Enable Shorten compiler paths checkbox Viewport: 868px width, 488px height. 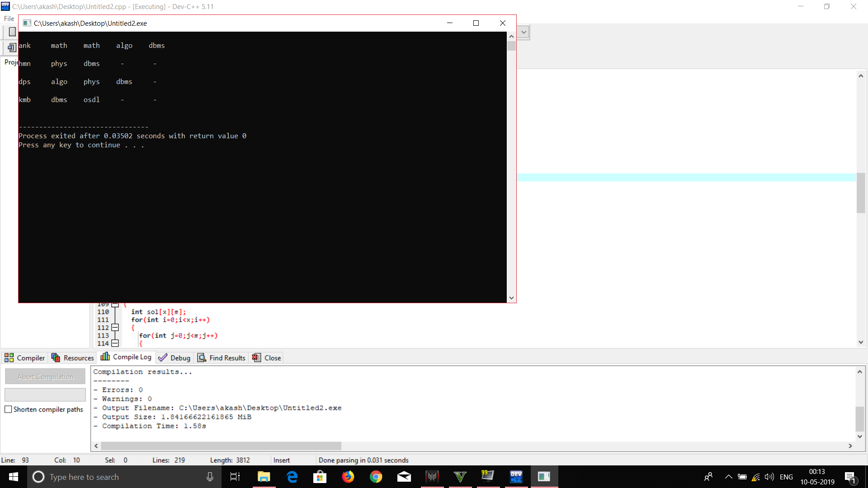(8, 409)
